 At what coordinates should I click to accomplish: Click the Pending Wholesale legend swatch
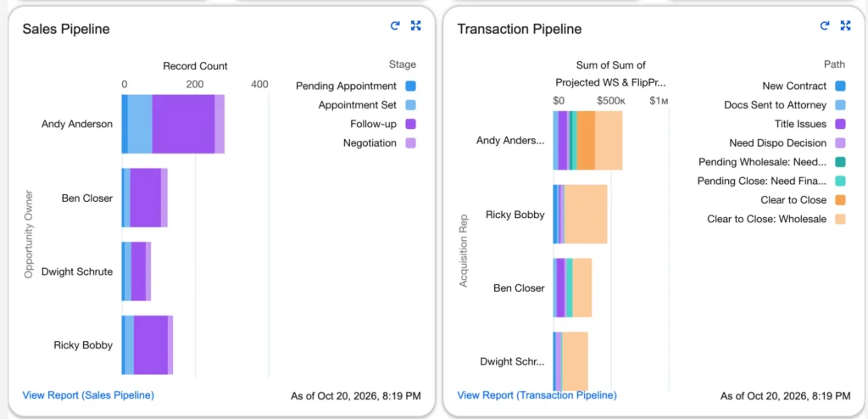[x=840, y=162]
